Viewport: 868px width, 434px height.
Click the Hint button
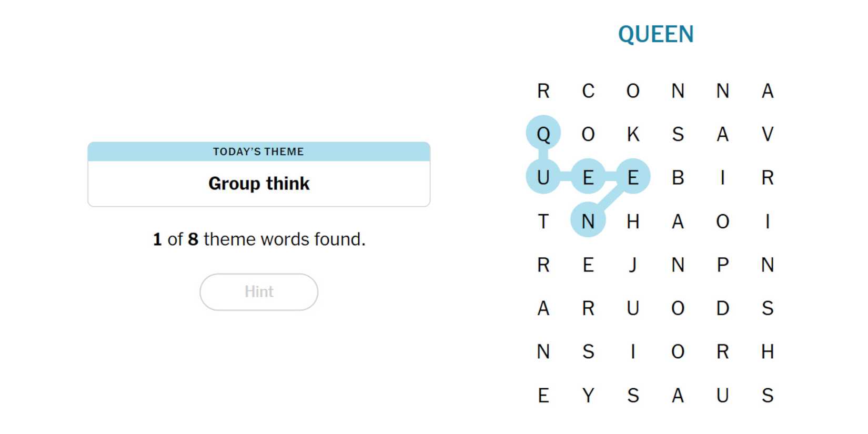[259, 292]
